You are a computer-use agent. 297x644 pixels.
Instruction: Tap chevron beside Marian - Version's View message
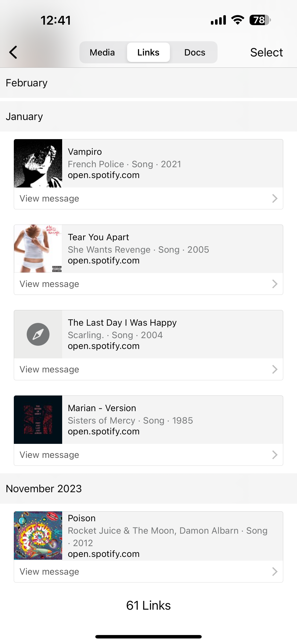coord(274,455)
